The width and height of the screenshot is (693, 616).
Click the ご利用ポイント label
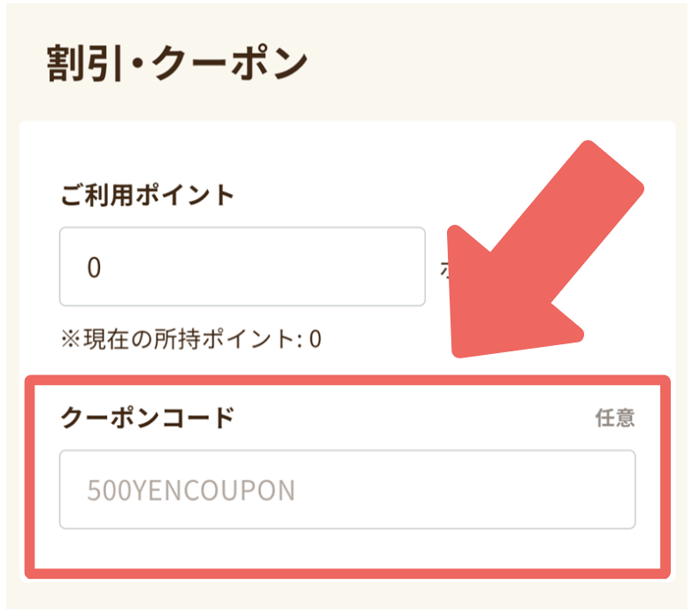pos(147,194)
